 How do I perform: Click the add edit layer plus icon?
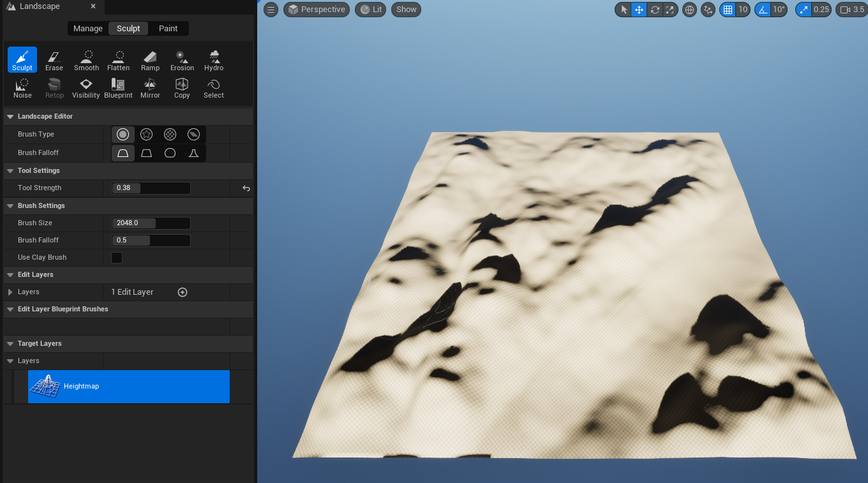pyautogui.click(x=183, y=292)
